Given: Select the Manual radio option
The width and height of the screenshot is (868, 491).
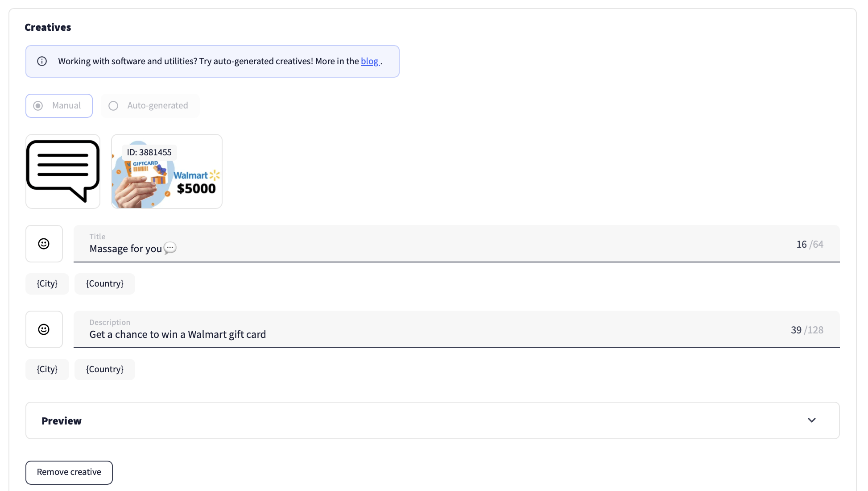Looking at the screenshot, I should point(59,106).
